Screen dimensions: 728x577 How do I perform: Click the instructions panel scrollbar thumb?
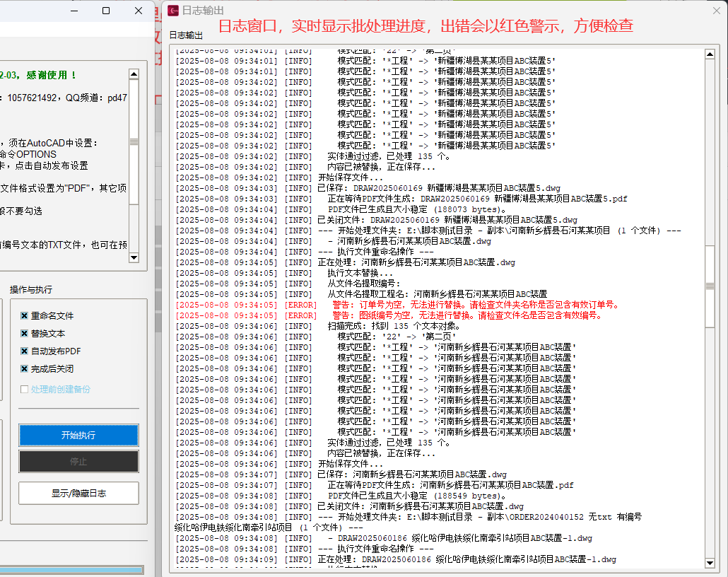point(133,141)
